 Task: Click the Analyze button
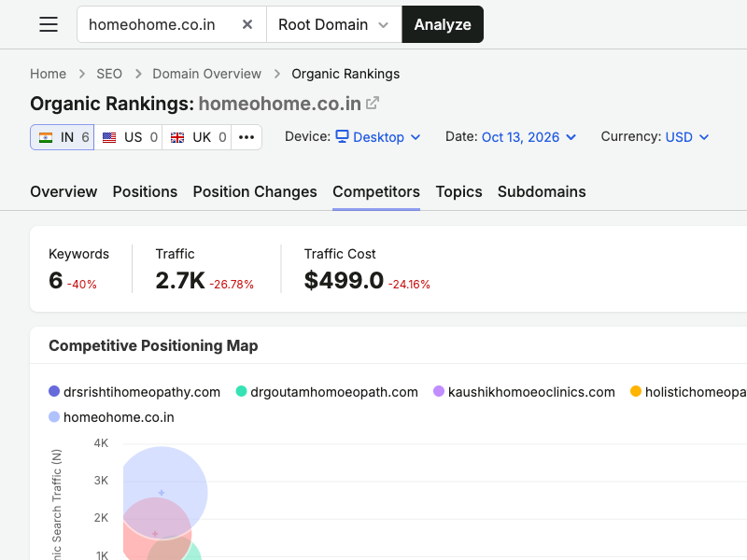click(x=443, y=24)
